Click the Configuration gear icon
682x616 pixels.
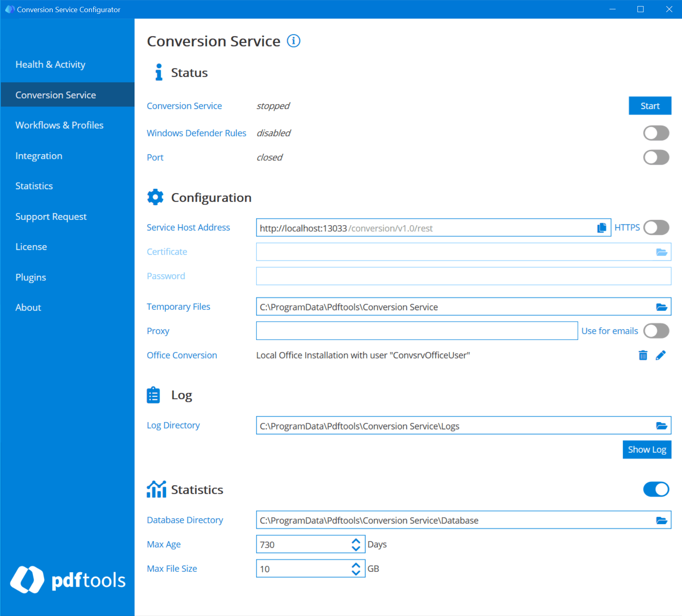click(155, 197)
